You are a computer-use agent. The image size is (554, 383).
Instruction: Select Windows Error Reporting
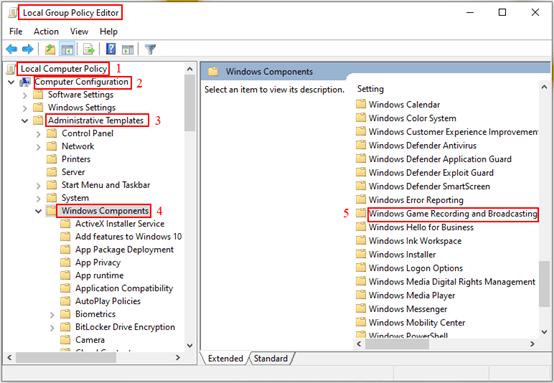click(x=416, y=200)
